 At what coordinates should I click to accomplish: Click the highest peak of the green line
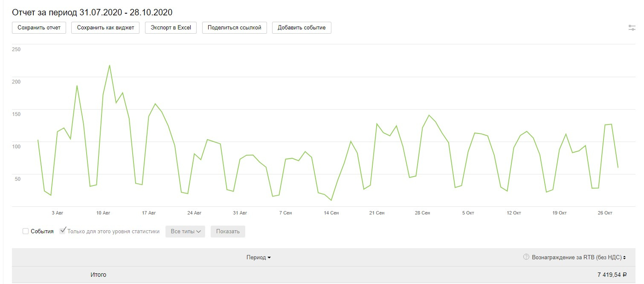110,65
